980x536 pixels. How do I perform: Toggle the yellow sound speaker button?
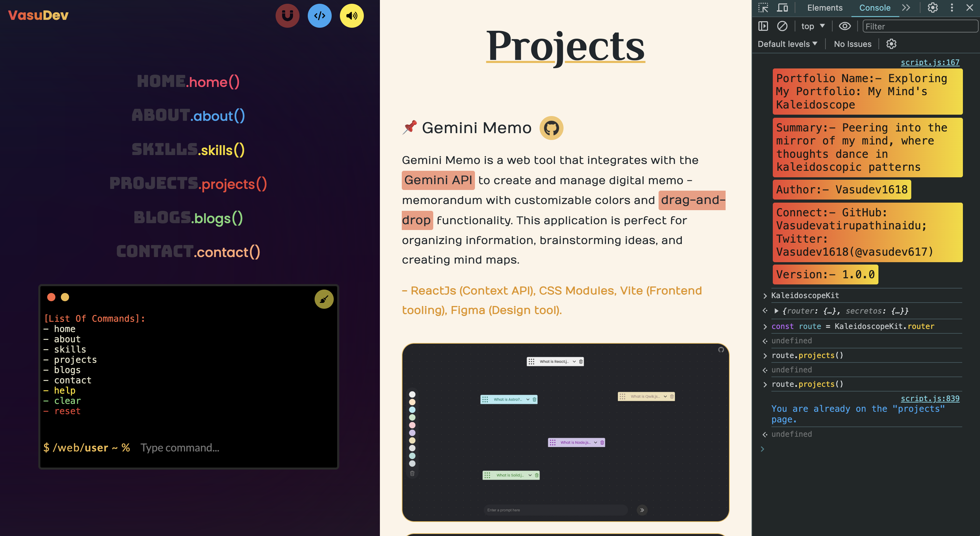click(x=352, y=16)
